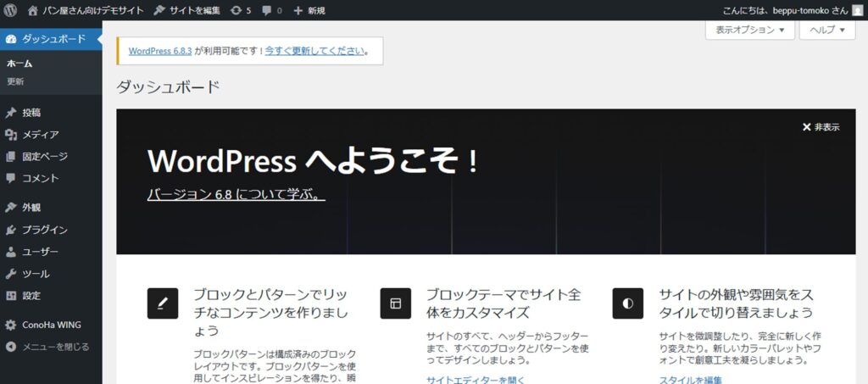Expand the ヘルプ dropdown
Image resolution: width=868 pixels, height=384 pixels.
coord(827,30)
